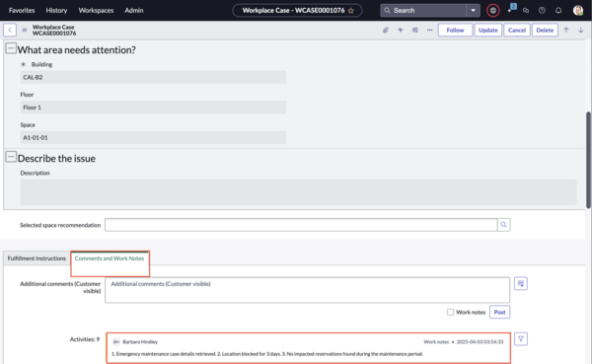Open the user profile avatar menu
592x364 pixels.
click(577, 10)
